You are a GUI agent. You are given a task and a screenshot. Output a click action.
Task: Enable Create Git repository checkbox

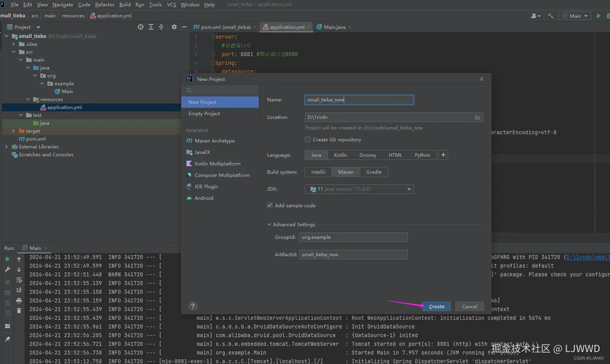point(308,140)
